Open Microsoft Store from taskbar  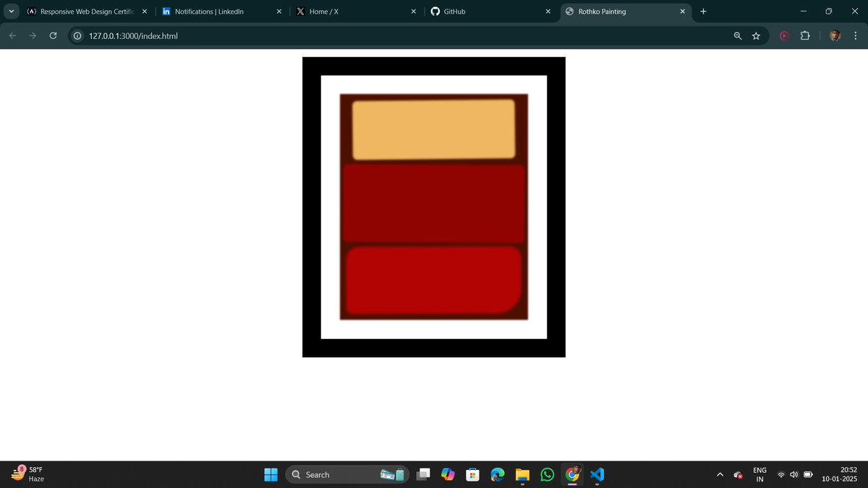(x=472, y=475)
